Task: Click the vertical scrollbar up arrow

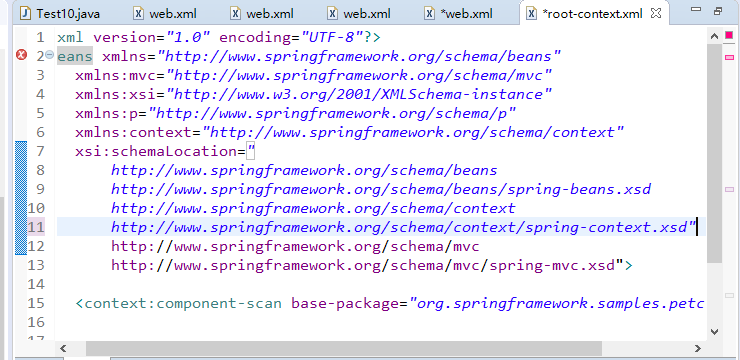Action: point(715,36)
